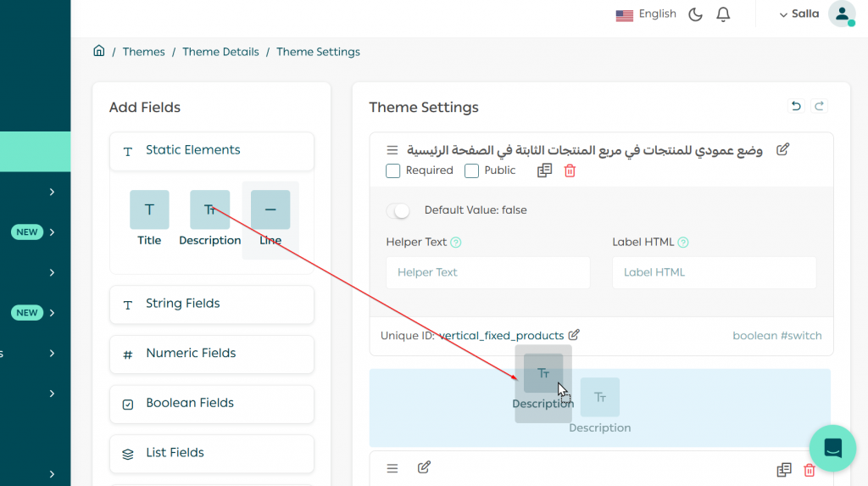Viewport: 868px width, 486px height.
Task: Check the Required checkbox
Action: 392,170
